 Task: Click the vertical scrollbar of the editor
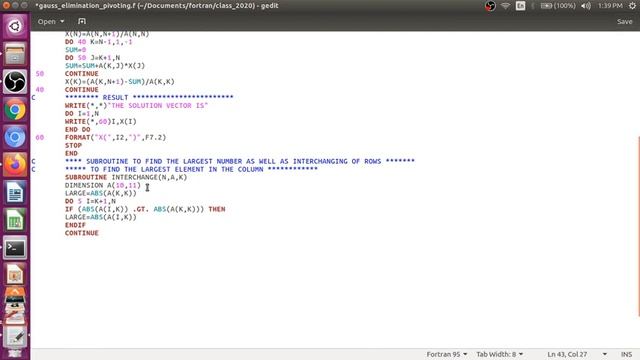pyautogui.click(x=638, y=226)
